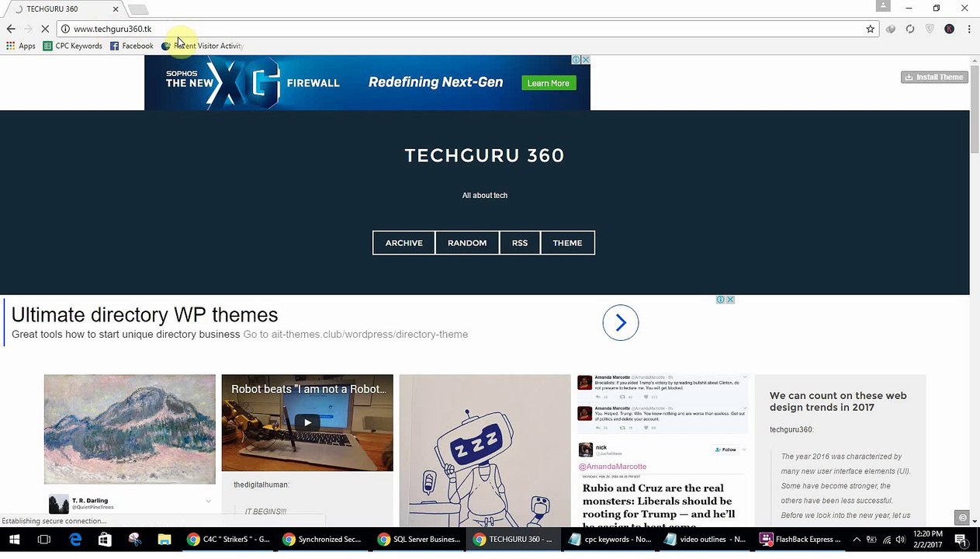Switch to Synchronized Sec... Chrome window

click(x=324, y=540)
